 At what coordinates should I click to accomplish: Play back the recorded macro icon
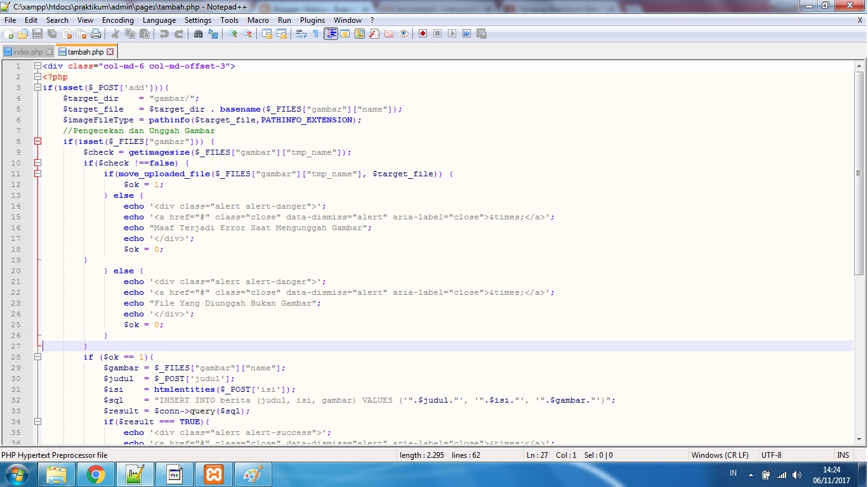point(452,34)
